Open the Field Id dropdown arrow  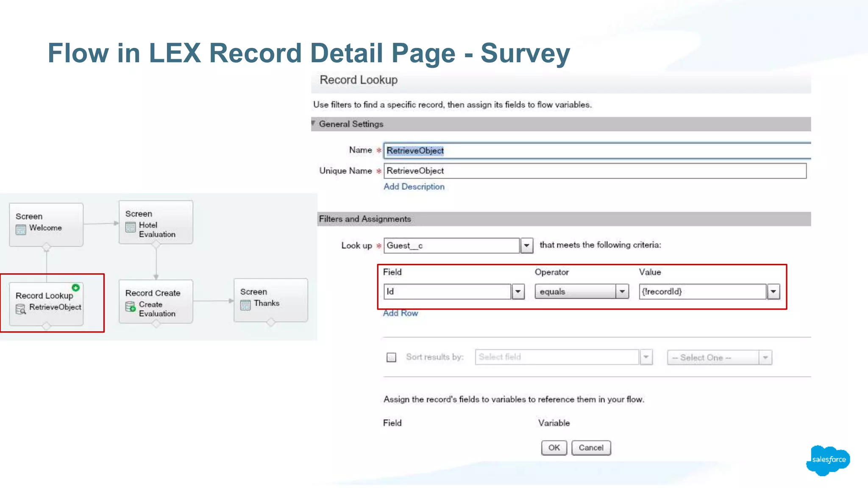pyautogui.click(x=518, y=292)
